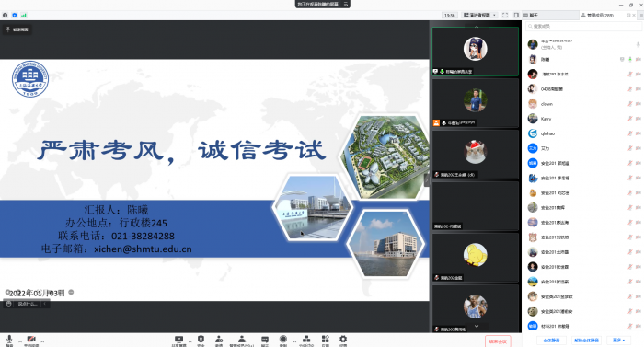This screenshot has height=347, width=644.
Task: Enter full screen via top bar icon
Action: pyautogui.click(x=505, y=16)
